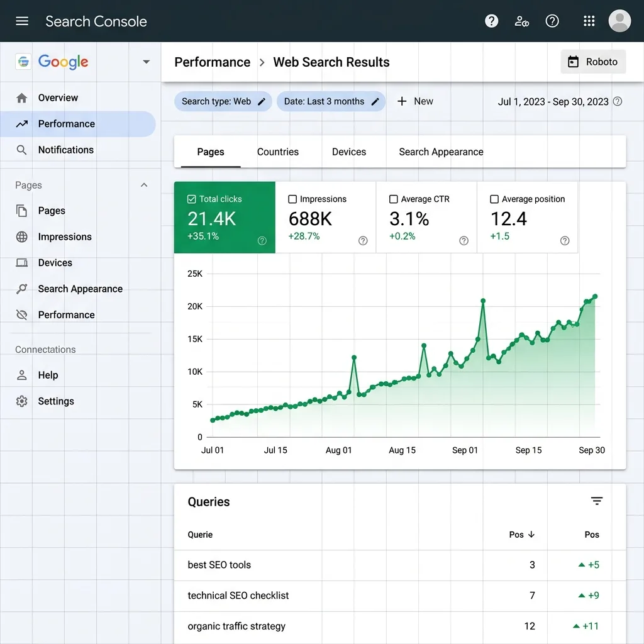Click the Querie column header
644x644 pixels.
[201, 535]
